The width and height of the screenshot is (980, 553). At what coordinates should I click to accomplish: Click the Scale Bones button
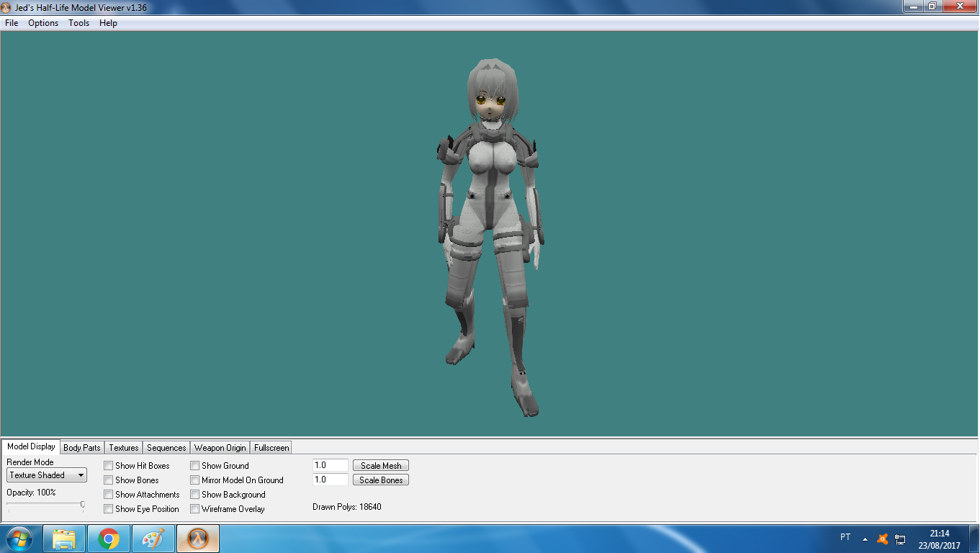[381, 480]
